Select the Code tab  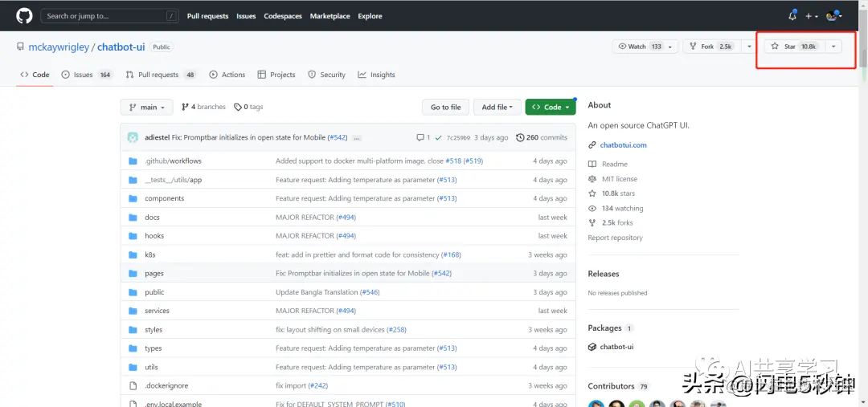(x=35, y=75)
